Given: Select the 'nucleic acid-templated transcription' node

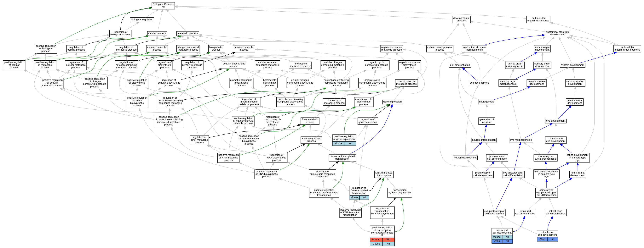Looking at the screenshot, I should (x=342, y=158).
